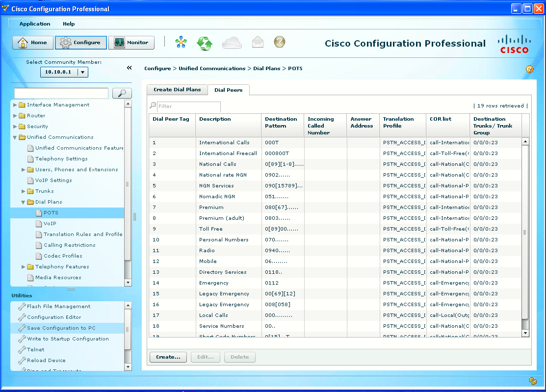546x392 pixels.
Task: Open the Monitor view
Action: [131, 43]
